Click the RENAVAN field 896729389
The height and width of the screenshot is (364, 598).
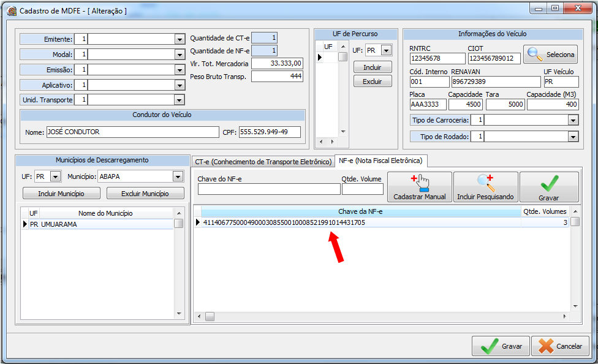pyautogui.click(x=496, y=82)
